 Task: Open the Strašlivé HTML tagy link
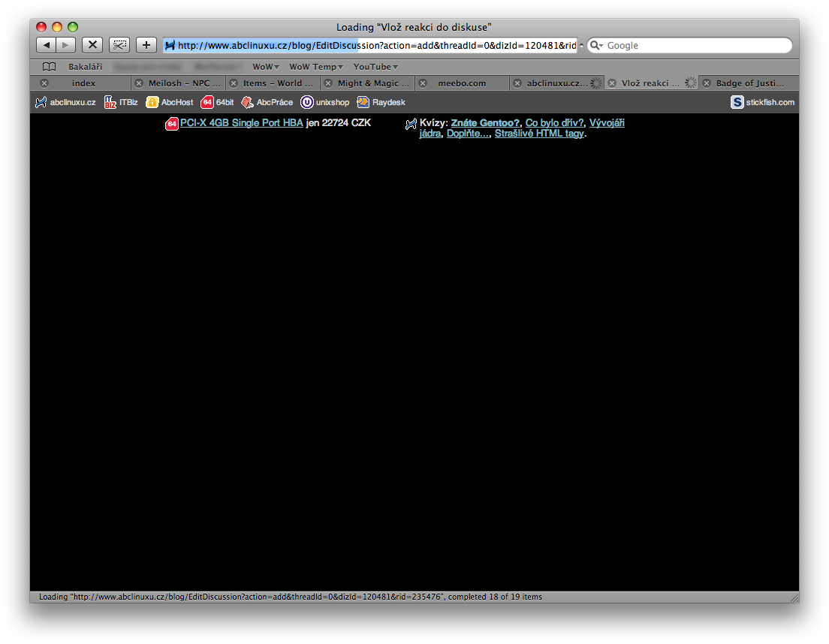click(539, 133)
